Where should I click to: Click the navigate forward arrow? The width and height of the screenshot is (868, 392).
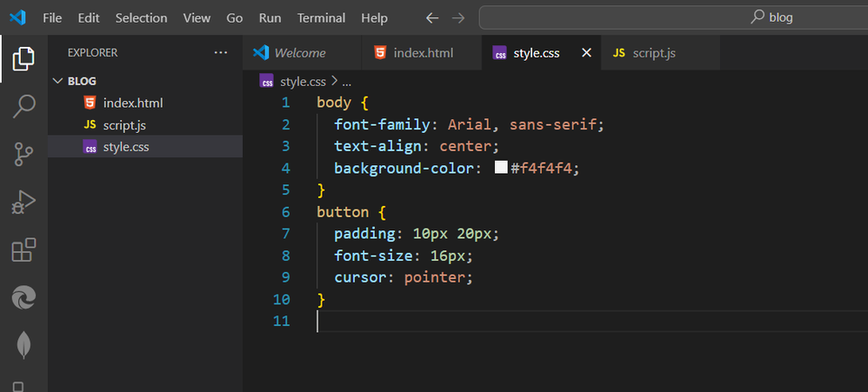point(458,17)
